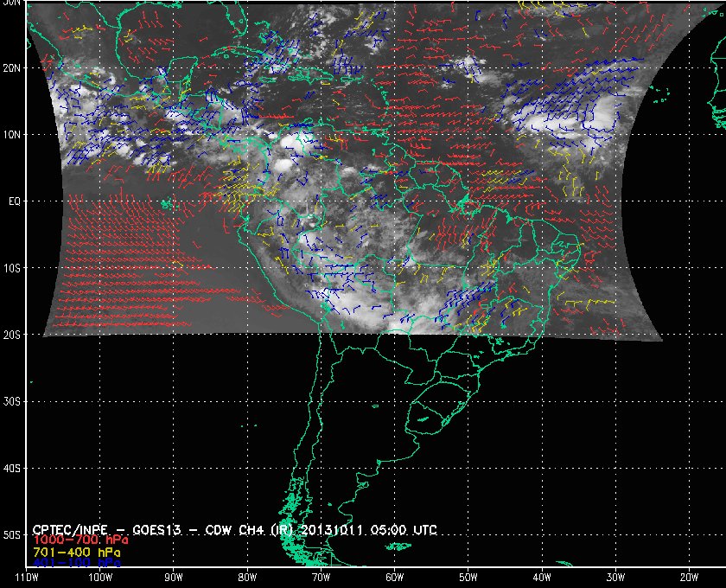This screenshot has height=588, width=726.
Task: Click the 20S latitude axis label
Action: pos(12,335)
